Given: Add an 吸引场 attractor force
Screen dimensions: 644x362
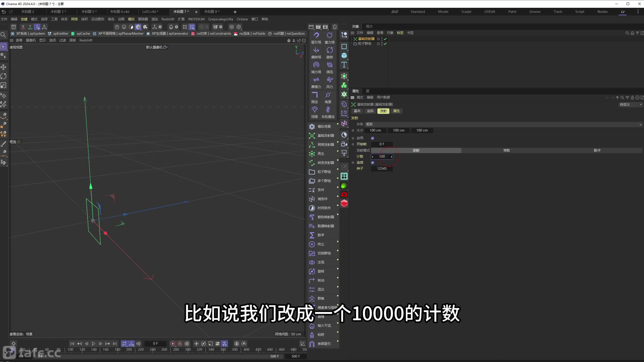Looking at the screenshot, I should pyautogui.click(x=316, y=38).
